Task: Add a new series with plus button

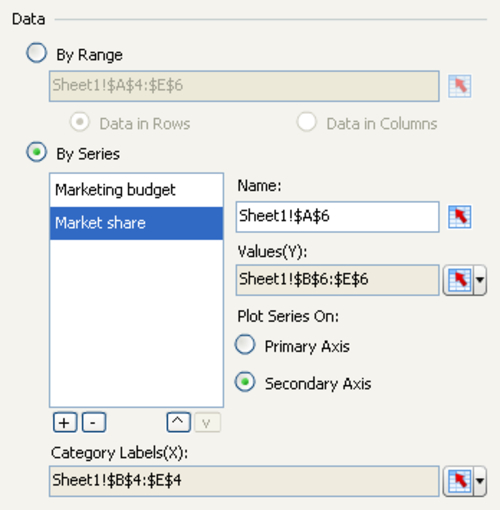Action: pos(65,422)
